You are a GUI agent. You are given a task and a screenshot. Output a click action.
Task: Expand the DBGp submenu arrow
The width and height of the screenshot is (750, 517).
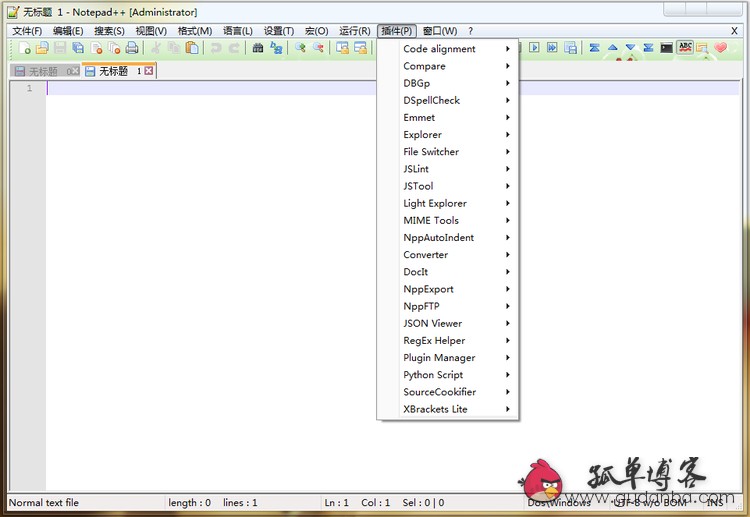507,83
